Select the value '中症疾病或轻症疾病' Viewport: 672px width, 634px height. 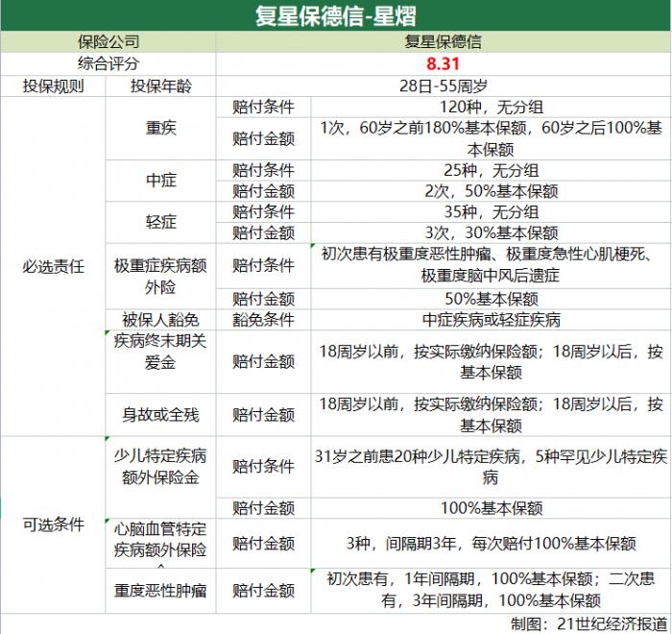pos(492,320)
